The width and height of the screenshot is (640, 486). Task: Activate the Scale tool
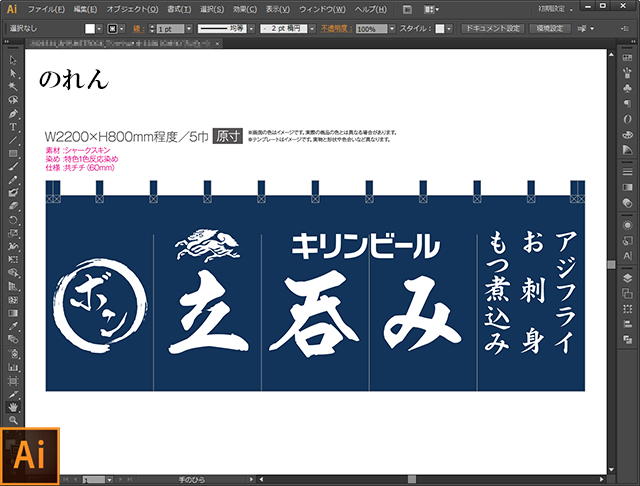pyautogui.click(x=13, y=233)
